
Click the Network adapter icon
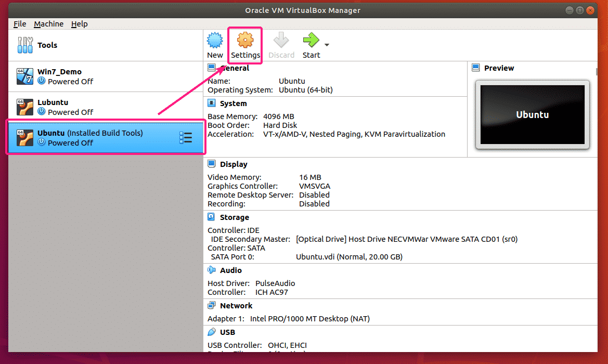[211, 305]
